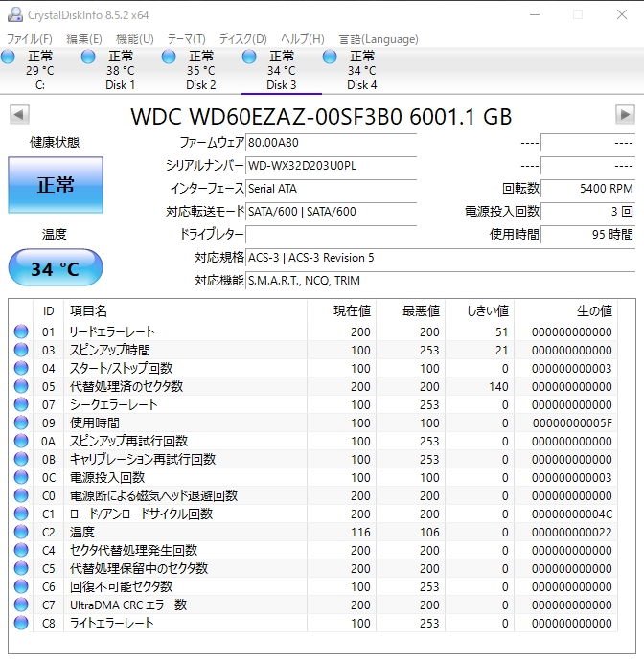Click status orb for 0C 電源投入回数
The image size is (644, 662).
point(21,477)
